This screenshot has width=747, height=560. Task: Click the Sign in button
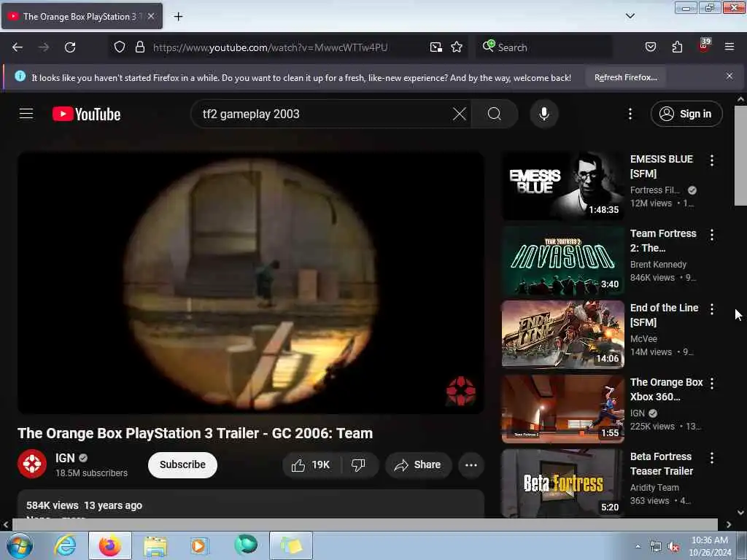tap(686, 114)
